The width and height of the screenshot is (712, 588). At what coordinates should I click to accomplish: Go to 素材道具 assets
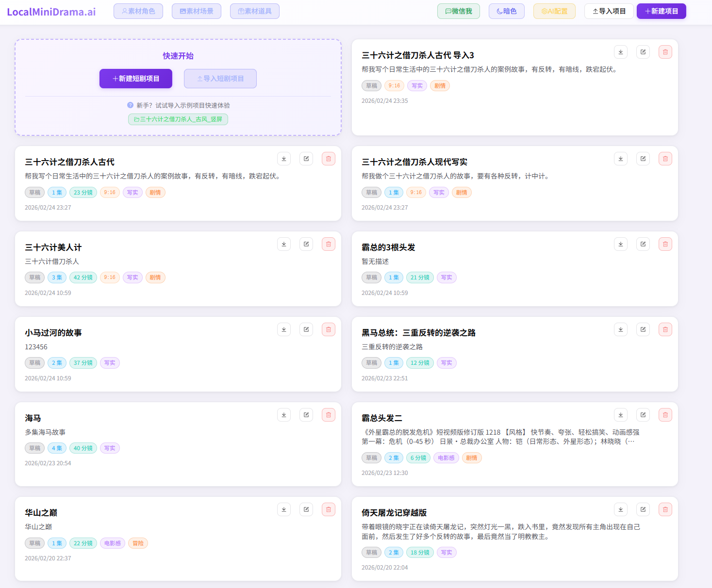click(255, 11)
